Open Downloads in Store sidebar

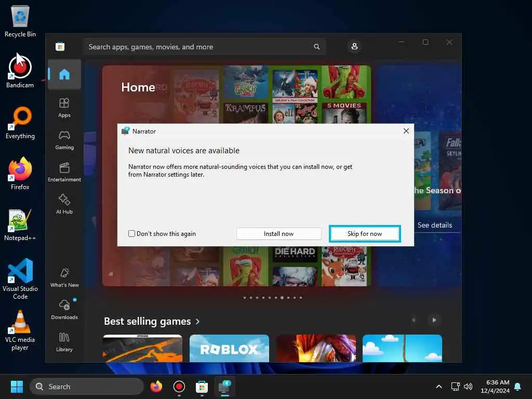pyautogui.click(x=64, y=310)
